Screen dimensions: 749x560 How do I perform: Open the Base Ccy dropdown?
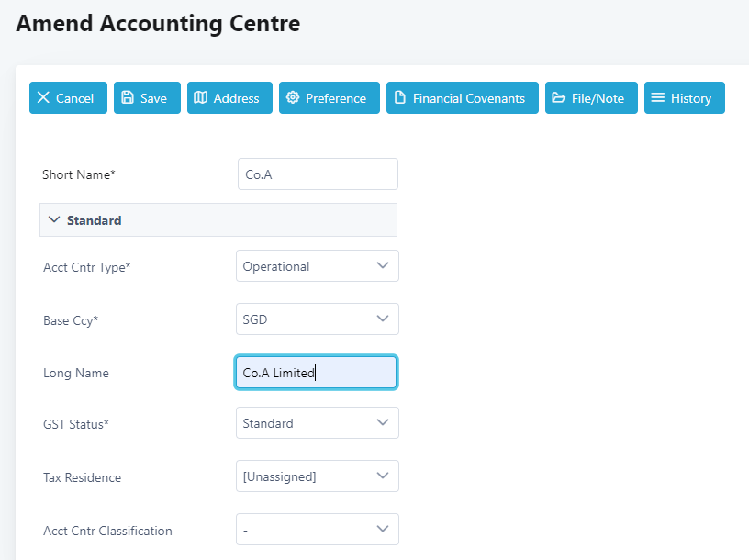[x=317, y=319]
